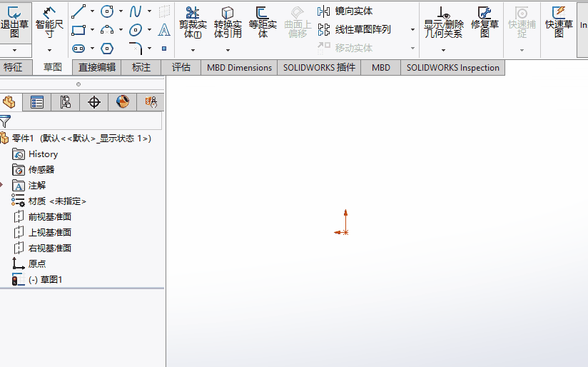
Task: Open the Circle tool dropdown arrow
Action: (x=121, y=11)
